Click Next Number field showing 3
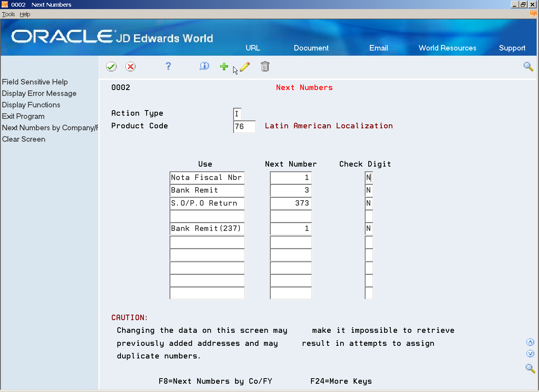Viewport: 539px width, 392px height. (291, 190)
